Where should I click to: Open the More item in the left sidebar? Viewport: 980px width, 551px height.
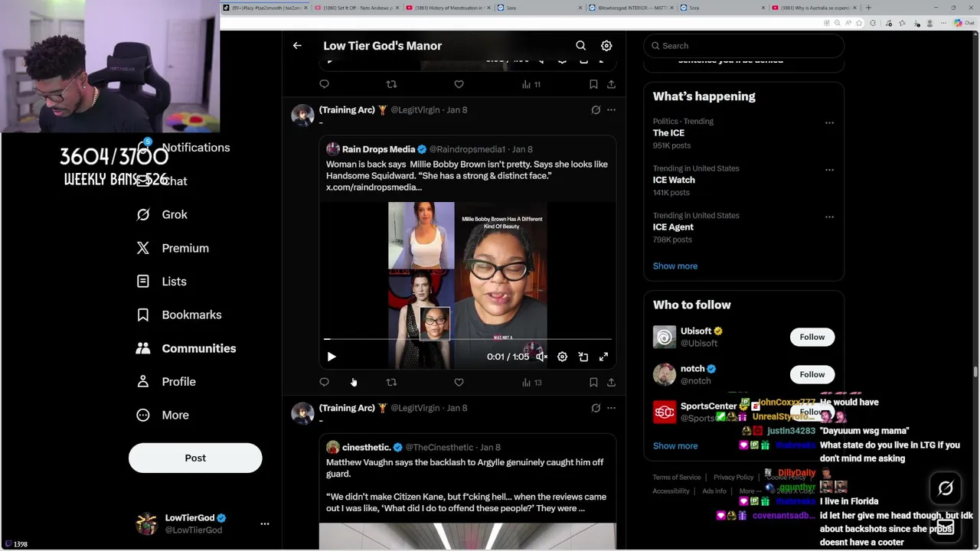click(162, 415)
